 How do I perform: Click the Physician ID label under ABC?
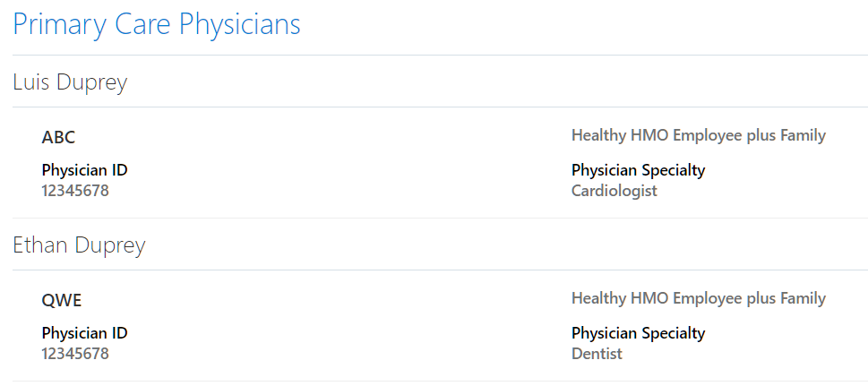pos(84,170)
